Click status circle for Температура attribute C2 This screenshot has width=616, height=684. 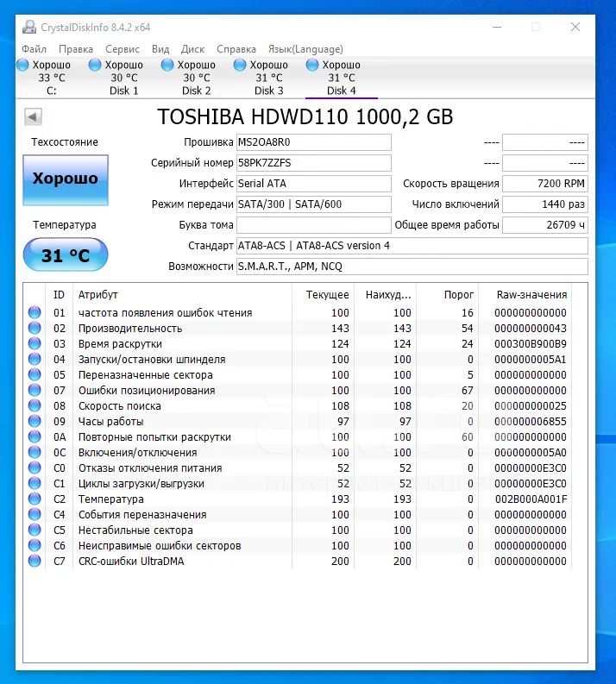point(35,499)
